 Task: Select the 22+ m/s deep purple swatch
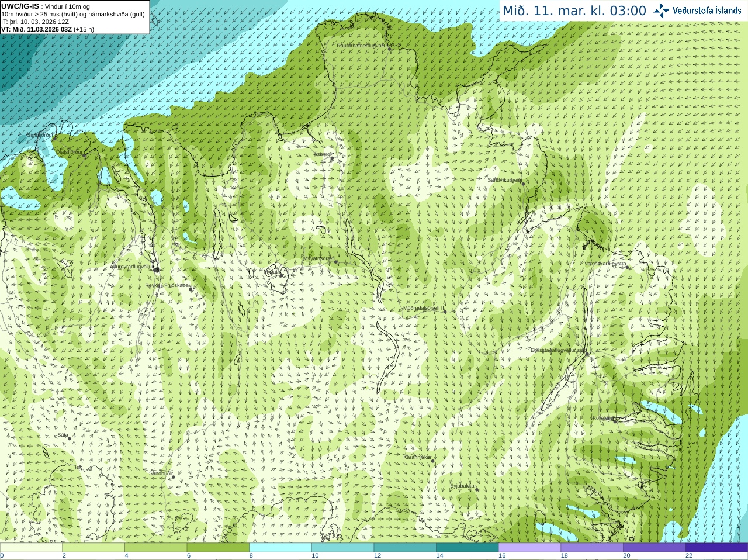[716, 548]
